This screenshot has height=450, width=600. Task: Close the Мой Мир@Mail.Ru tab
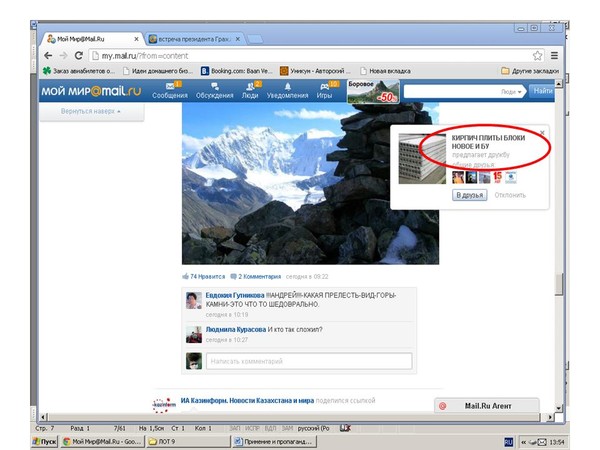(136, 39)
